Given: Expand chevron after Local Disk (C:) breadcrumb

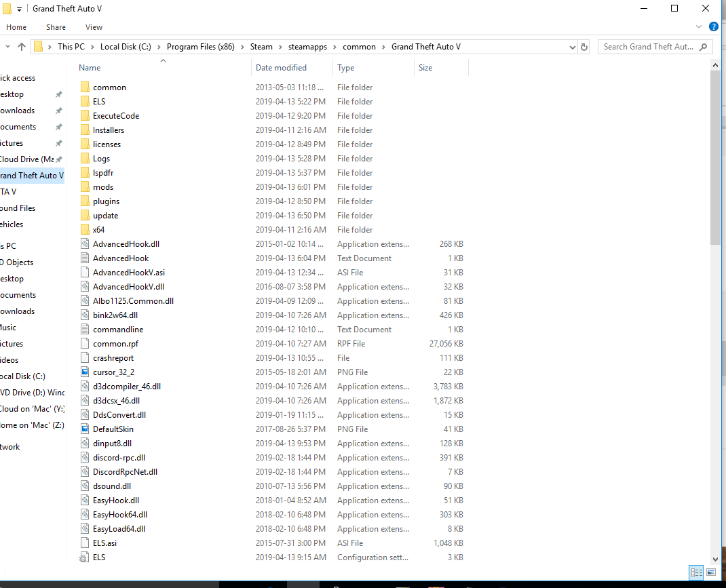Looking at the screenshot, I should tap(159, 47).
